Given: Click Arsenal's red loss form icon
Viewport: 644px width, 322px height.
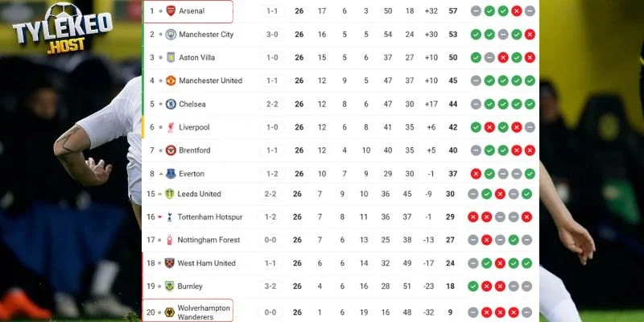Looking at the screenshot, I should (x=516, y=11).
